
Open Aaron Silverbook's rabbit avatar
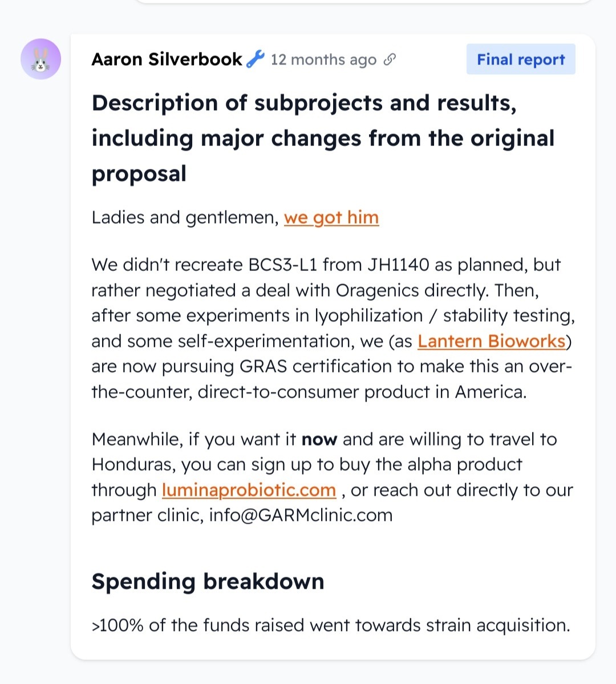(40, 59)
